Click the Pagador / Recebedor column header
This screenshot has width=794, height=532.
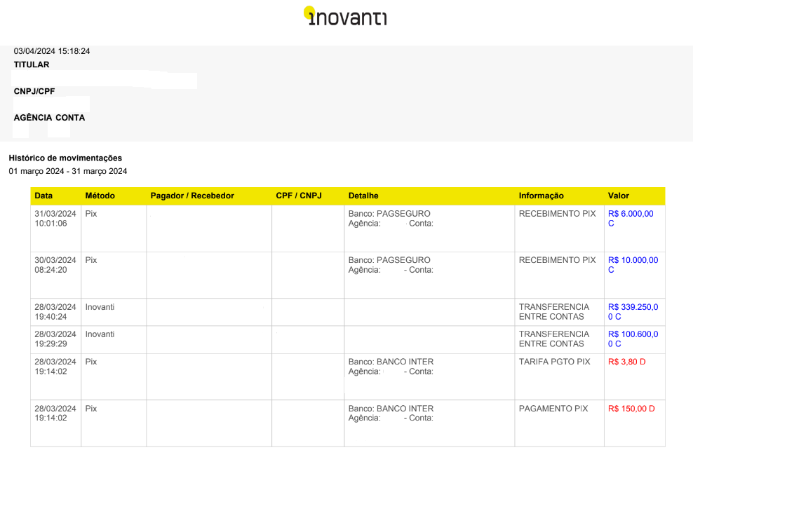[x=192, y=196]
